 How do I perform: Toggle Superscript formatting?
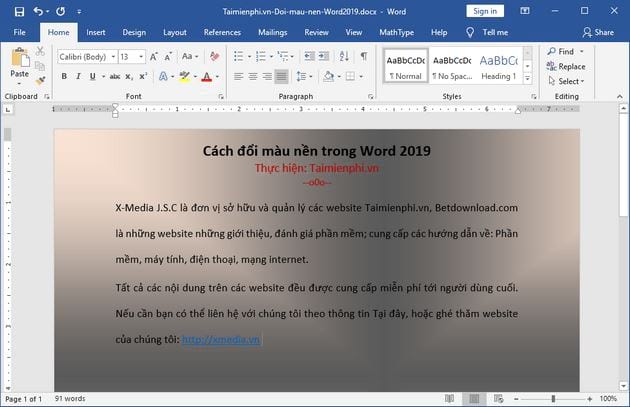pyautogui.click(x=143, y=76)
